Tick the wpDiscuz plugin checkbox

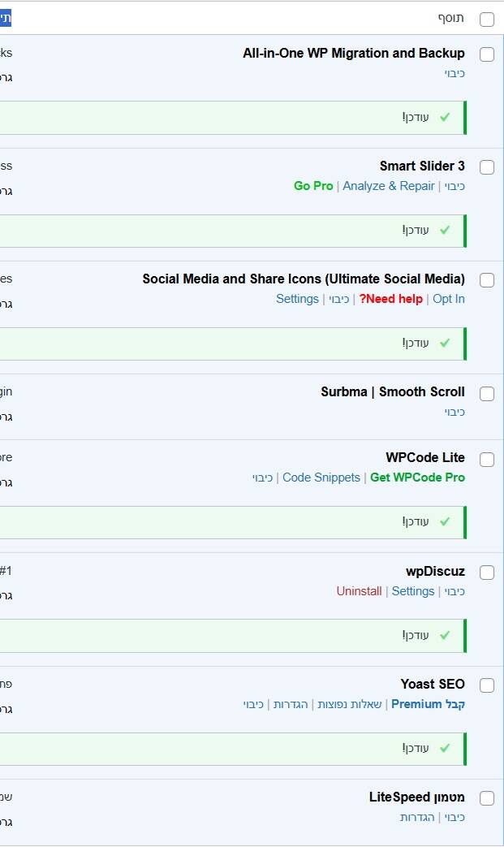(487, 573)
